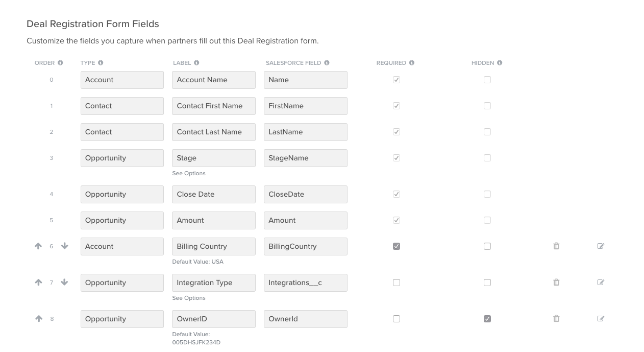Delete the Billing Country field
This screenshot has width=644, height=352.
556,246
